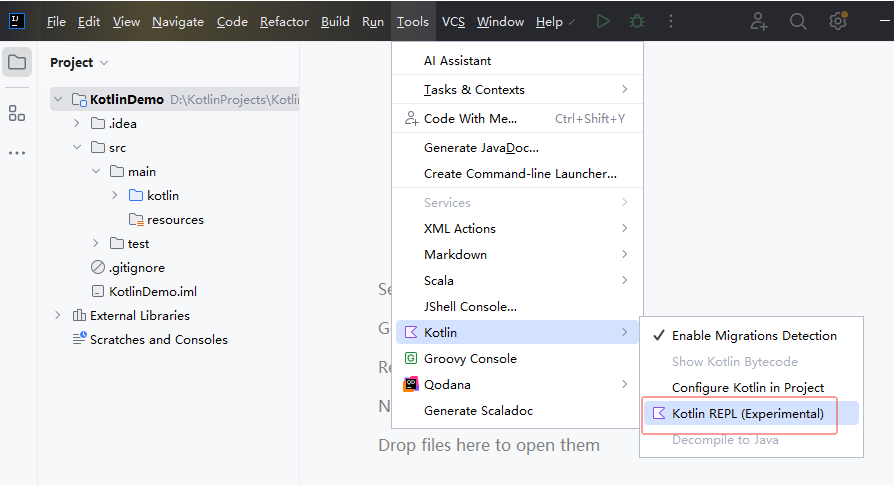Click the External Libraries icon
The width and height of the screenshot is (894, 485).
pyautogui.click(x=79, y=315)
